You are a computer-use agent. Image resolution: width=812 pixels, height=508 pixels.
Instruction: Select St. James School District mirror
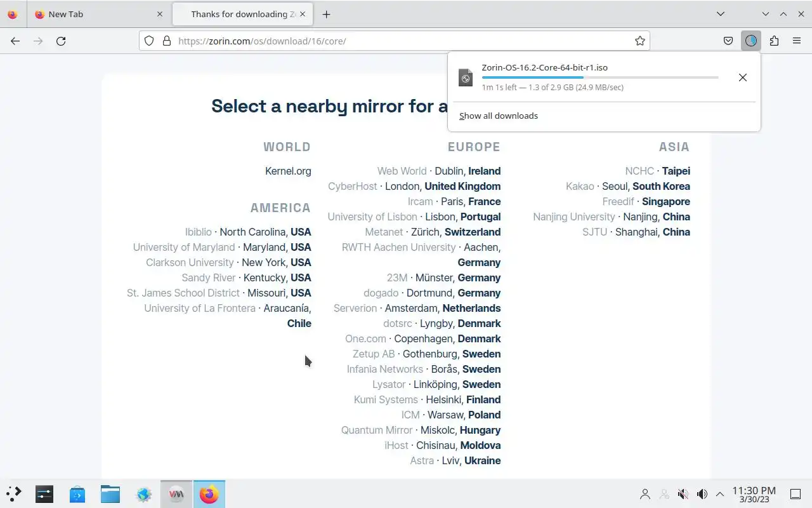[219, 293]
